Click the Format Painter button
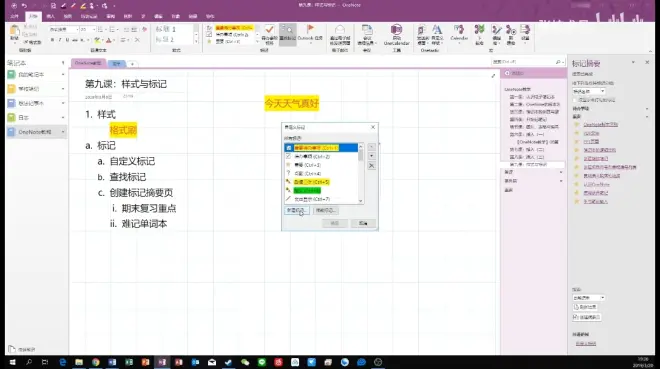Viewport: 660px width, 369px height. click(32, 42)
